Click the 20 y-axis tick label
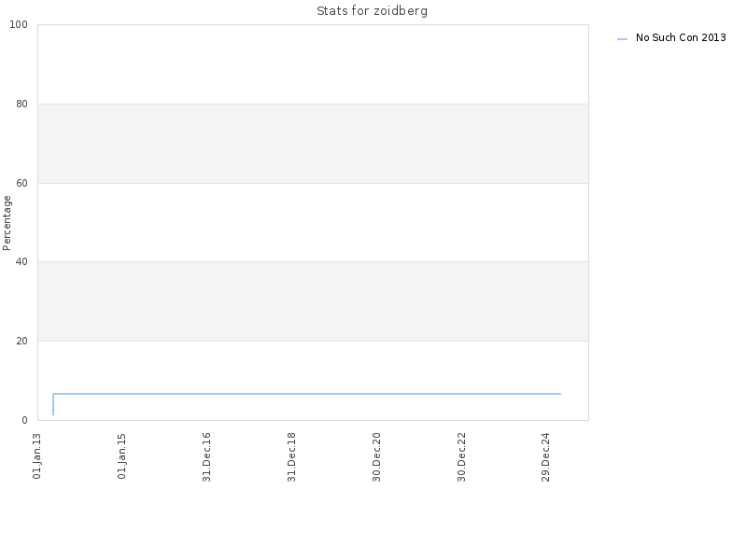747x560 pixels. tap(21, 341)
